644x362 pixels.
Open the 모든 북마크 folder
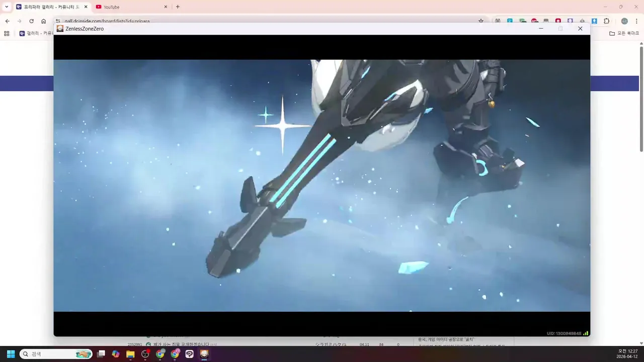coord(624,33)
